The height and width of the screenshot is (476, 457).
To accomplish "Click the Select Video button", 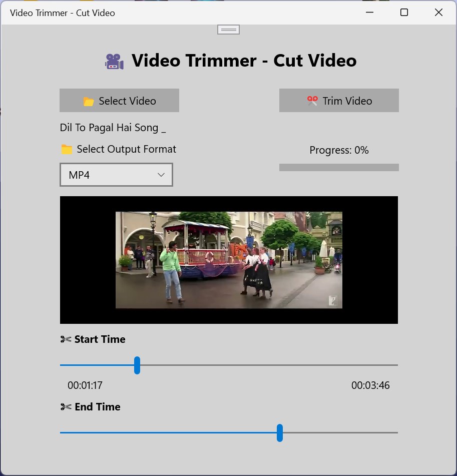I will pyautogui.click(x=119, y=101).
